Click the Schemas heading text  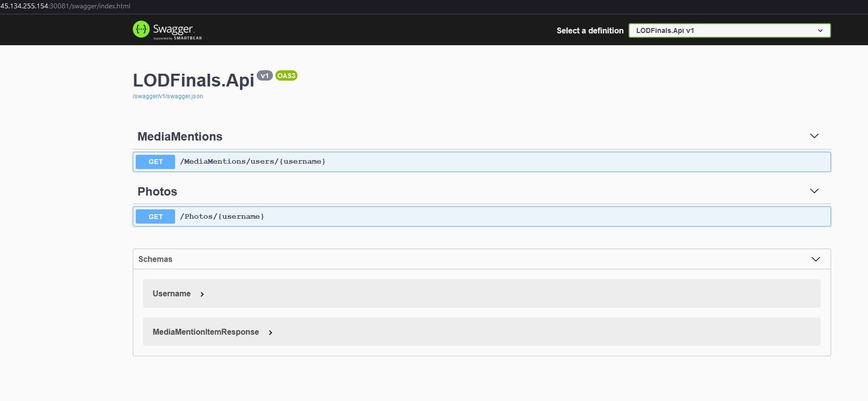[x=155, y=259]
